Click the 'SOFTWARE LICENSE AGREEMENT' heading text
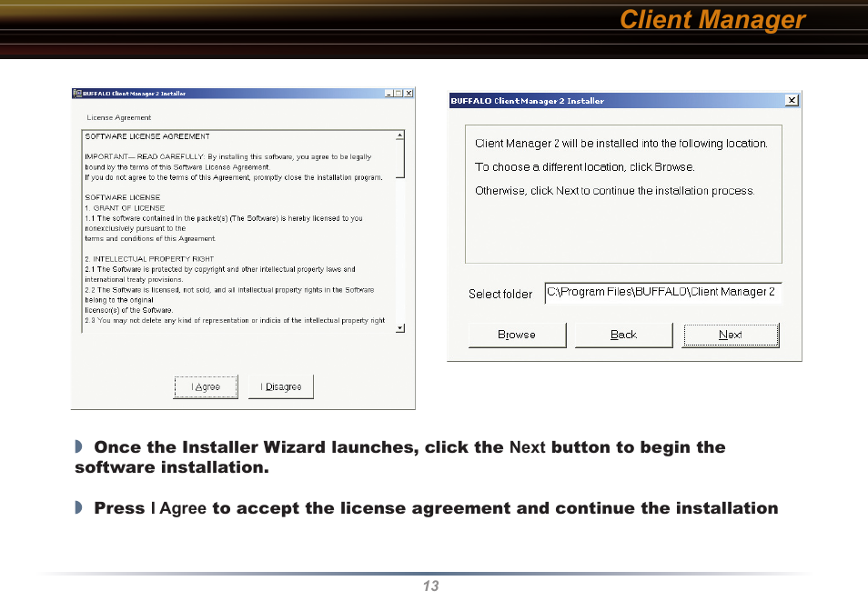The image size is (868, 601). pos(147,136)
